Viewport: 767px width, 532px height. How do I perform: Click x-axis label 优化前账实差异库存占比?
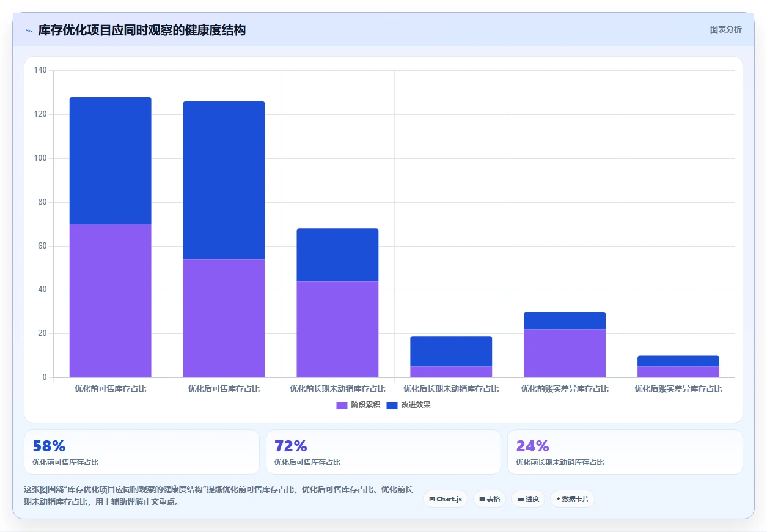click(565, 388)
